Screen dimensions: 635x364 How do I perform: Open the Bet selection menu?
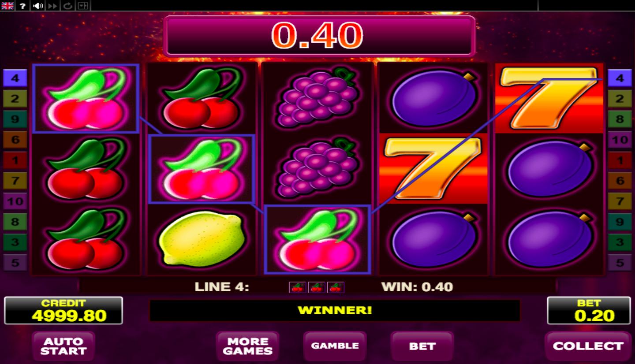click(422, 346)
